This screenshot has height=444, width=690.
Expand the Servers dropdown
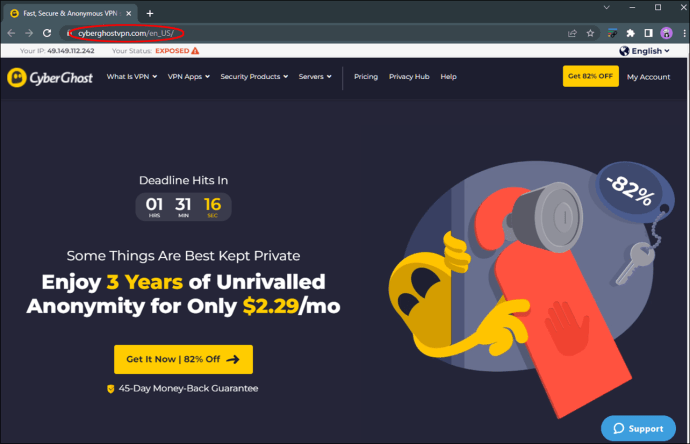[315, 77]
